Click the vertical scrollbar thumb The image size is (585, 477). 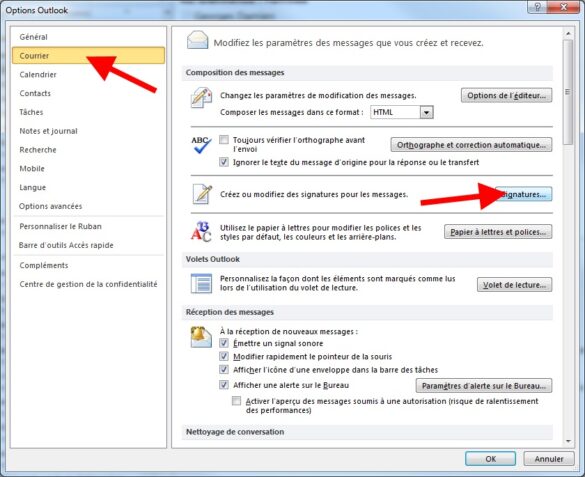[x=568, y=92]
